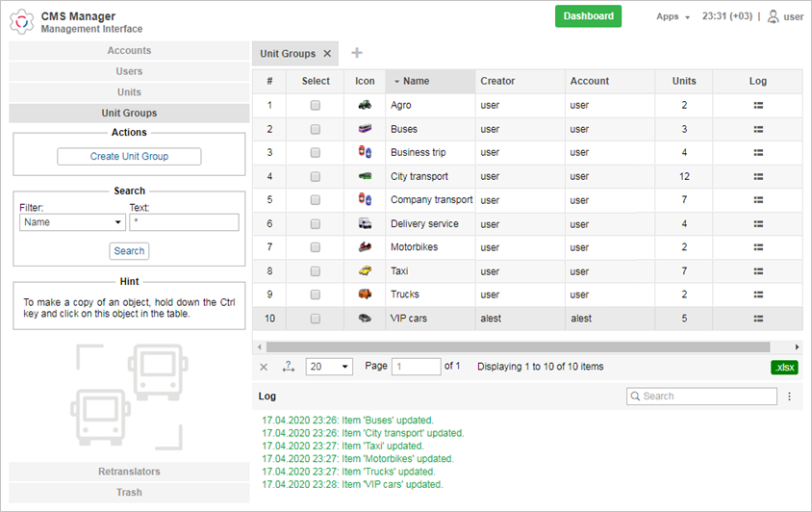The image size is (812, 512).
Task: Click the xlsx export icon
Action: (784, 368)
